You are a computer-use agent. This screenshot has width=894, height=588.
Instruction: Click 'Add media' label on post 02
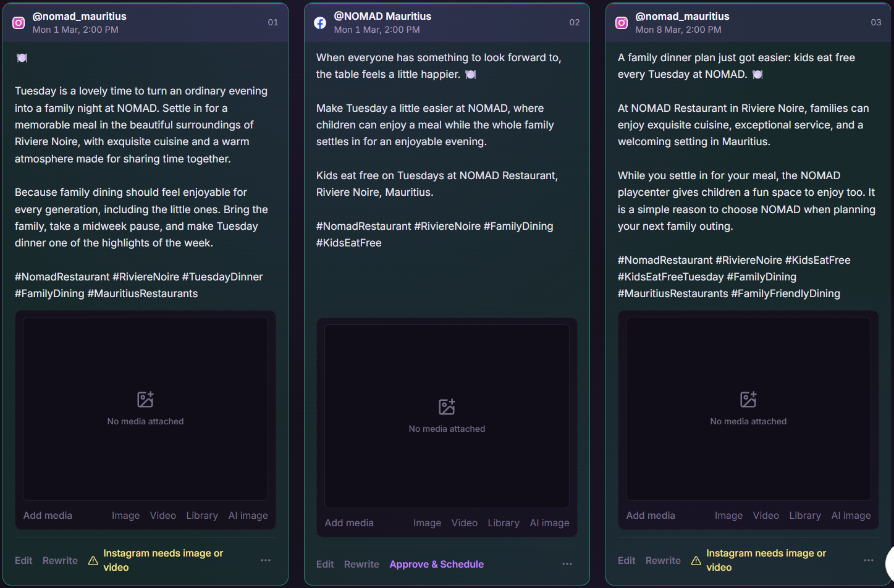[x=349, y=523]
